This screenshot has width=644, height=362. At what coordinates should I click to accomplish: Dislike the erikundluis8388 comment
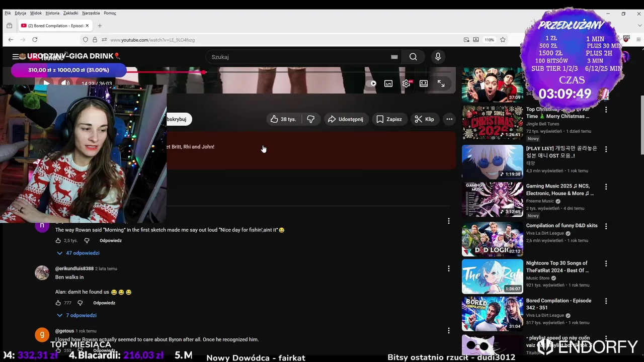pyautogui.click(x=80, y=303)
